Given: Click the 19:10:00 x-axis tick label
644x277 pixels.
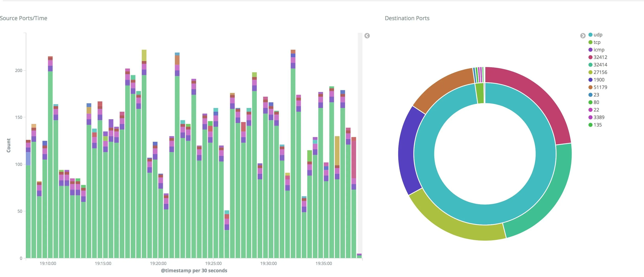Looking at the screenshot, I should point(48,264).
